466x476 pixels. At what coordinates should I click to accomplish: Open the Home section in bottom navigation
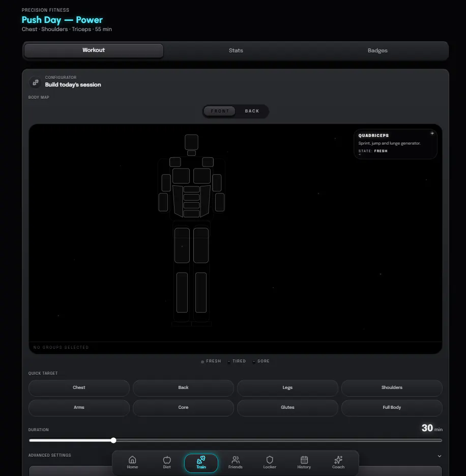(x=132, y=463)
